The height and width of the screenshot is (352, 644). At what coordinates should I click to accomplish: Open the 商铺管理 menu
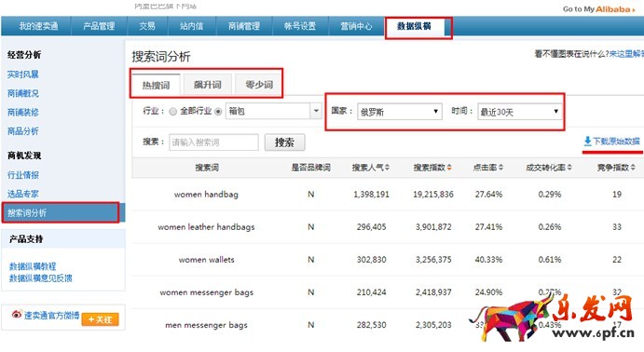(x=244, y=26)
